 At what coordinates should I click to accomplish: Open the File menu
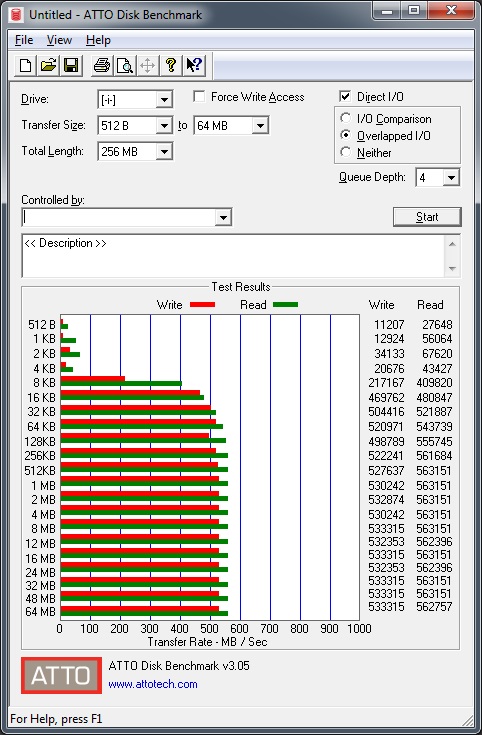(24, 40)
